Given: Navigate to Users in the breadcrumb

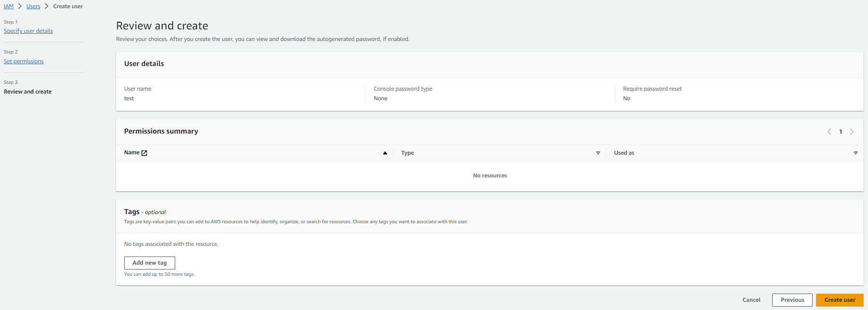Looking at the screenshot, I should coord(33,6).
